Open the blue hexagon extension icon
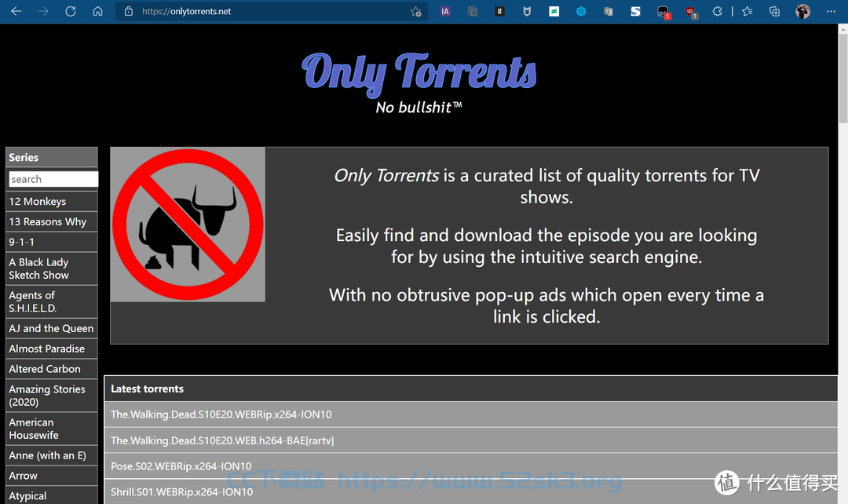 point(581,11)
